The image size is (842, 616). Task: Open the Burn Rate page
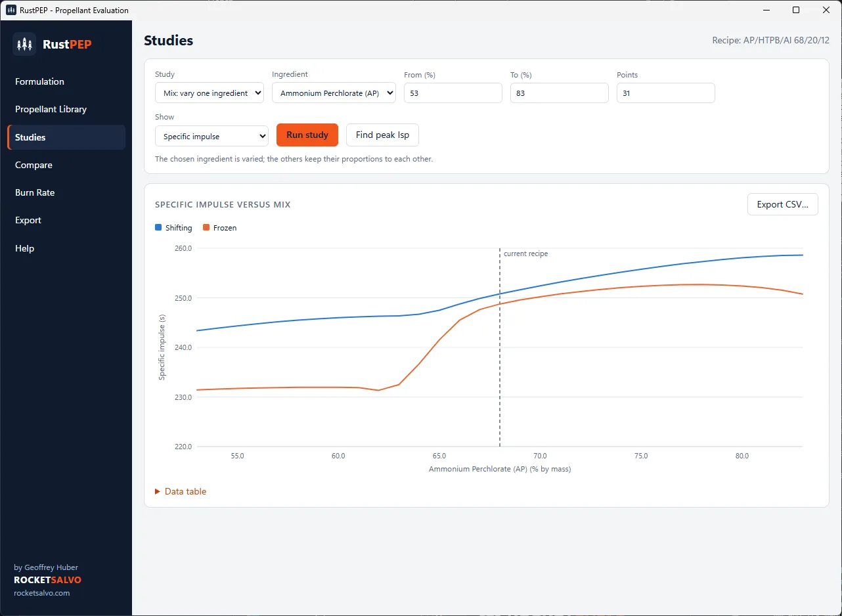click(x=66, y=192)
